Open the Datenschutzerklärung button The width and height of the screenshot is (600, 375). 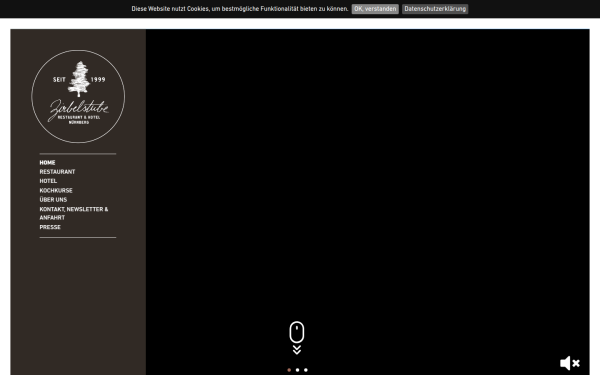coord(435,9)
